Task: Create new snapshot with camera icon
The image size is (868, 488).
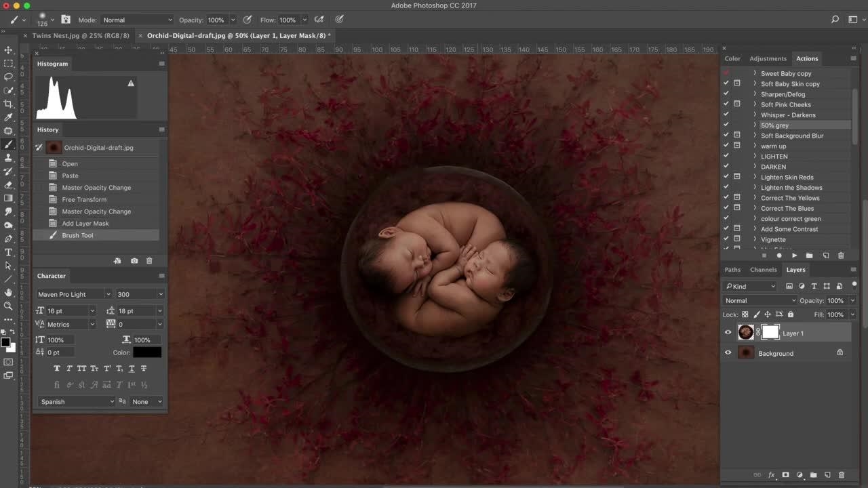Action: [x=134, y=261]
